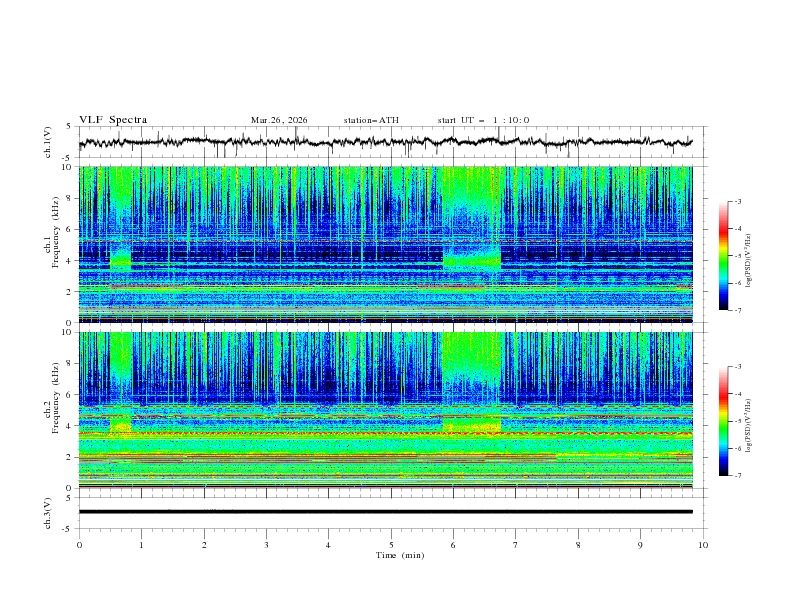
Task: Click the time axis tick '10'
Action: point(703,545)
